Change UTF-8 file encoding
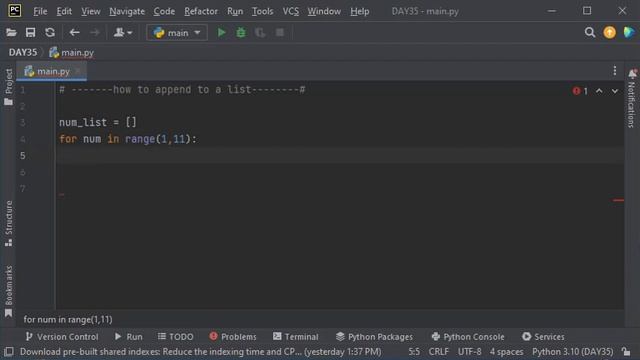Screen dimensions: 640x360 coord(469,352)
